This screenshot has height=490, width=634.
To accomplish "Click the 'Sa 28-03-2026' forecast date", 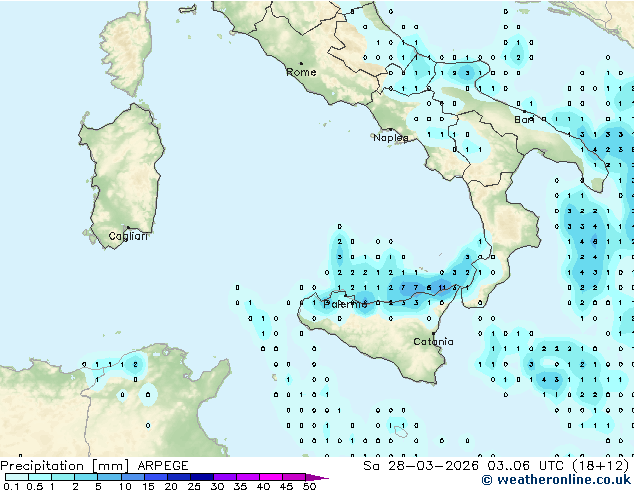I will point(421,466).
